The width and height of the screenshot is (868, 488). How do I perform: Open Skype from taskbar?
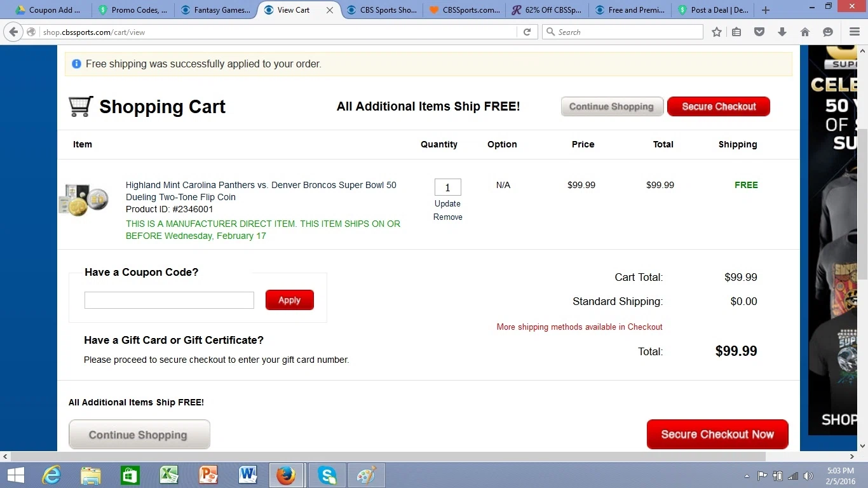327,475
